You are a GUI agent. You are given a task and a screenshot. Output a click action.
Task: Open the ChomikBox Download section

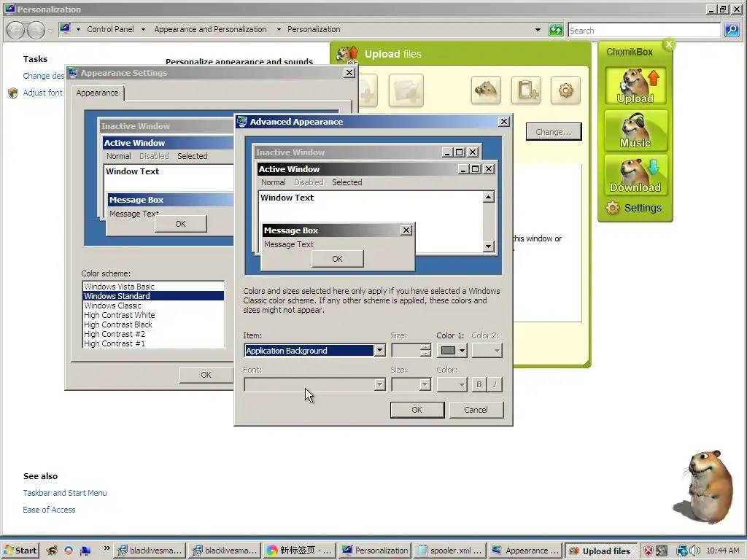pos(635,175)
